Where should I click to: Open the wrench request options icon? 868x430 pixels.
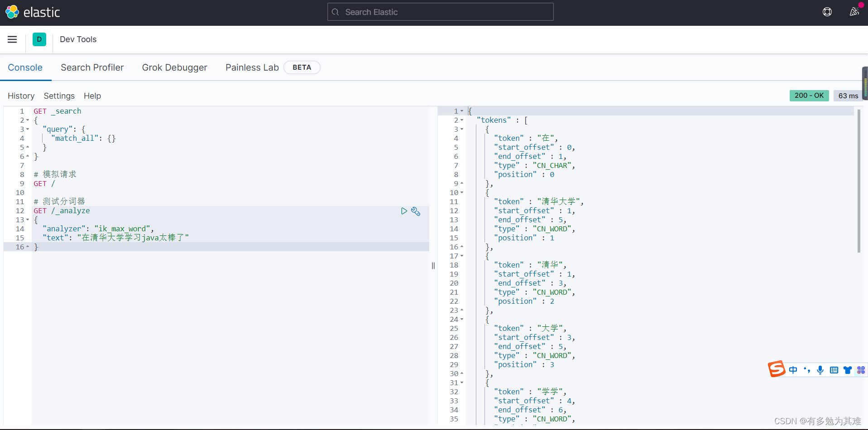coord(416,211)
